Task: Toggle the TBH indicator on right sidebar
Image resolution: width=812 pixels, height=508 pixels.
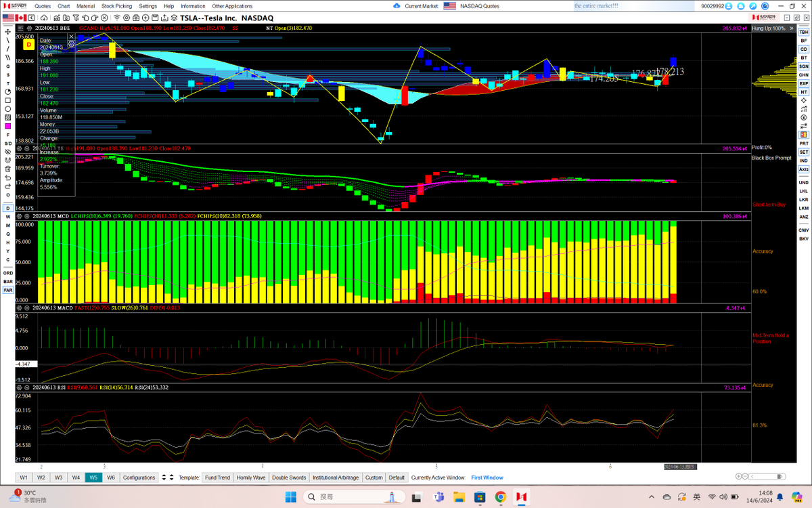Action: (803, 32)
